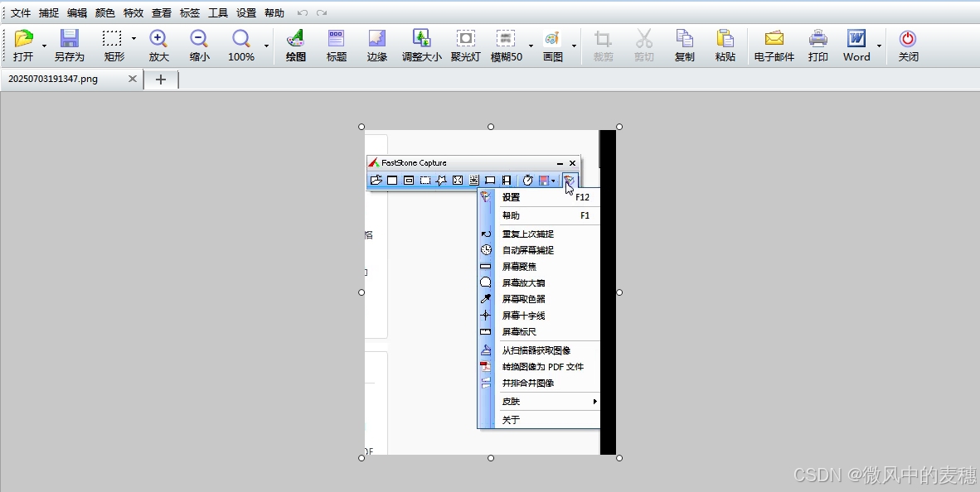Image resolution: width=980 pixels, height=492 pixels.
Task: Select the Rectangle (矩形) selection tool
Action: pyautogui.click(x=114, y=46)
